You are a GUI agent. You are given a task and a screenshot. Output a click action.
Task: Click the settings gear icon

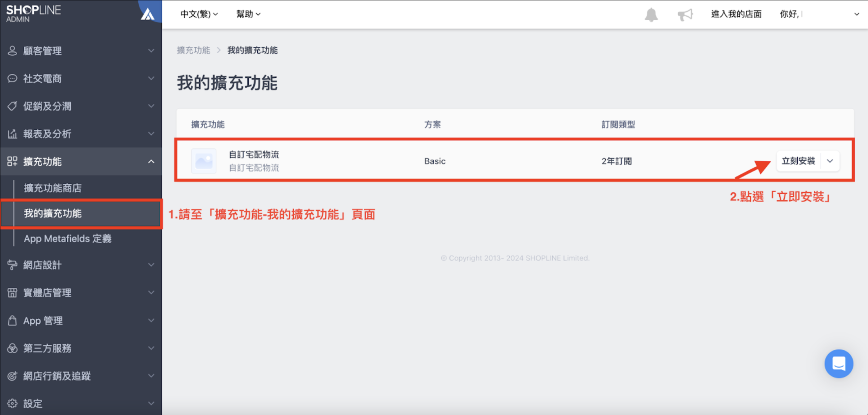click(x=12, y=403)
